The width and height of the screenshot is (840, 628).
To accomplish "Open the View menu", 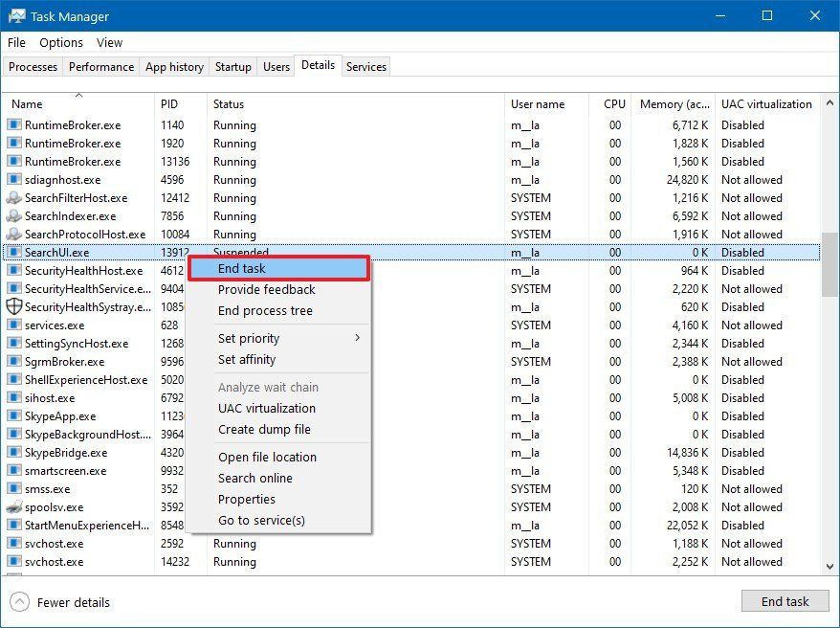I will tap(109, 42).
